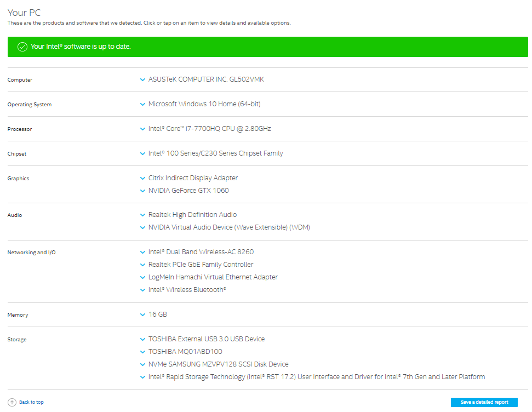Click the Networking and I/O label

pyautogui.click(x=32, y=253)
